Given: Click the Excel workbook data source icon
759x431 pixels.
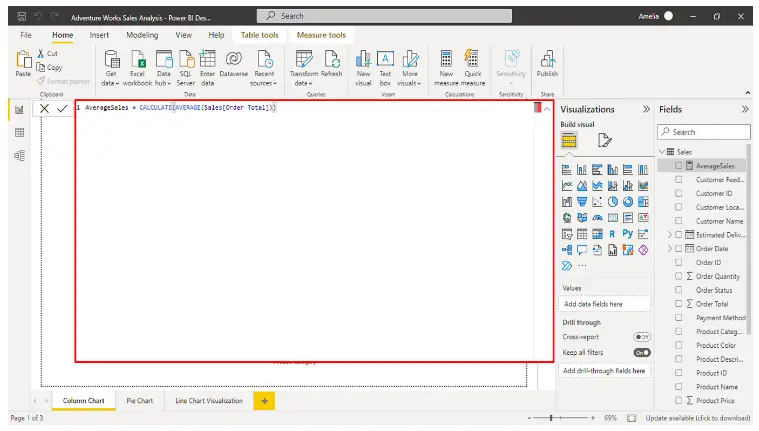Looking at the screenshot, I should coord(138,60).
